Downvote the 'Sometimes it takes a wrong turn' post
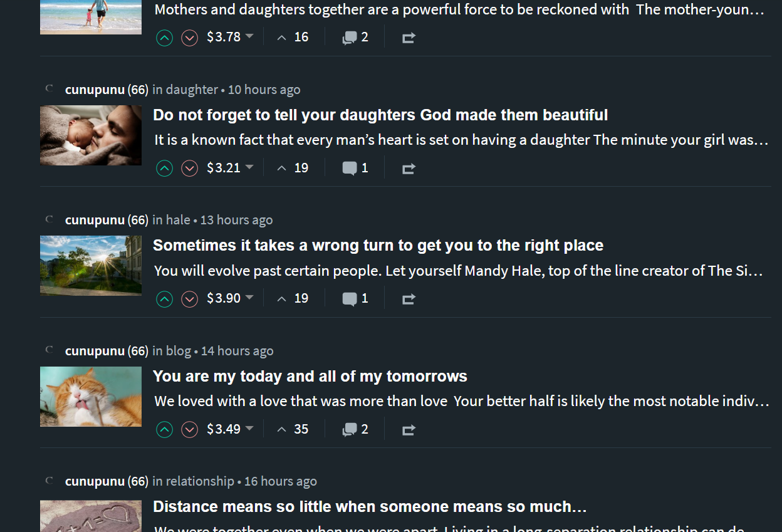This screenshot has width=782, height=532. [x=189, y=300]
